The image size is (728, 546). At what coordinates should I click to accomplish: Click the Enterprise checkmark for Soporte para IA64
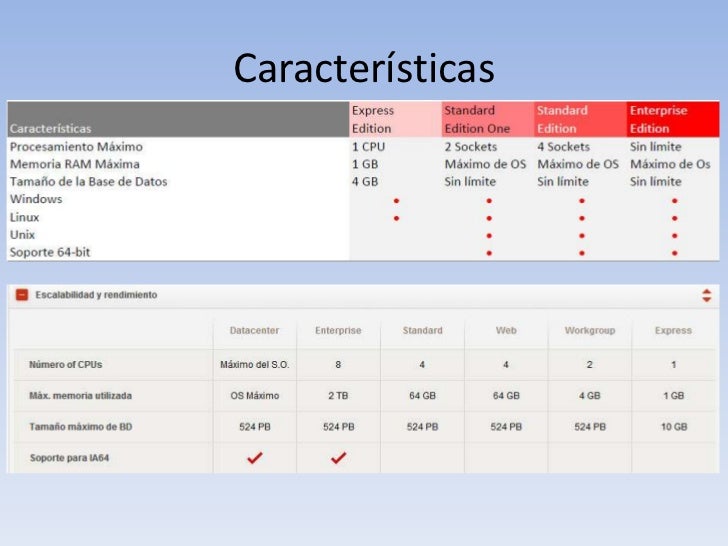coord(338,458)
